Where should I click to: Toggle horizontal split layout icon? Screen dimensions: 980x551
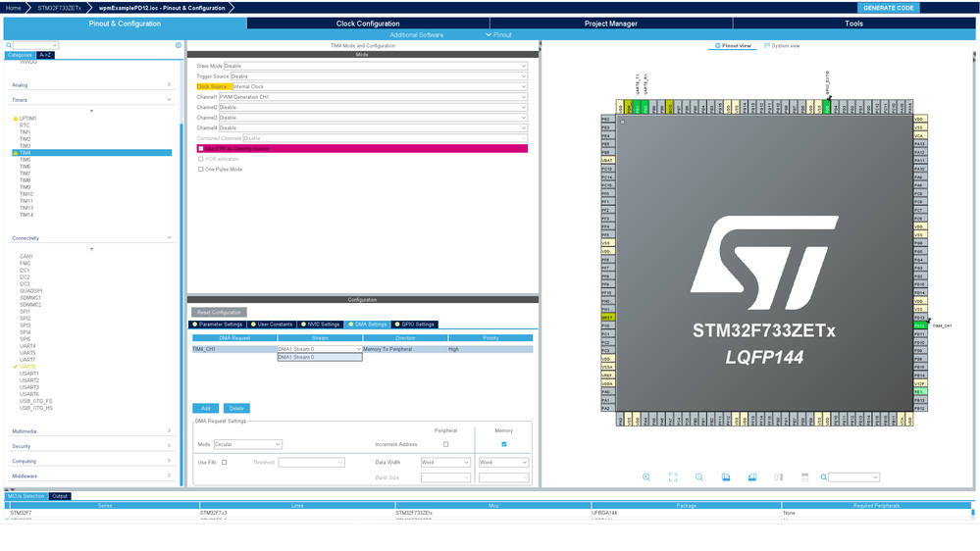[x=805, y=477]
